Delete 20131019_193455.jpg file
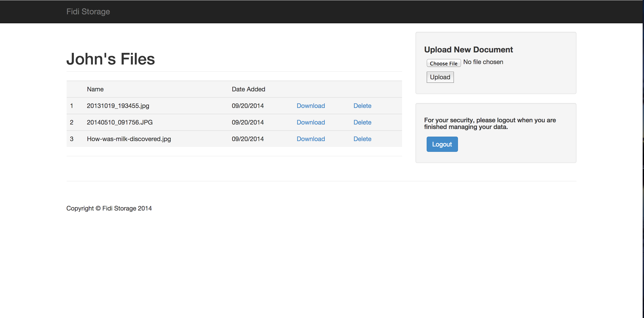 tap(362, 106)
